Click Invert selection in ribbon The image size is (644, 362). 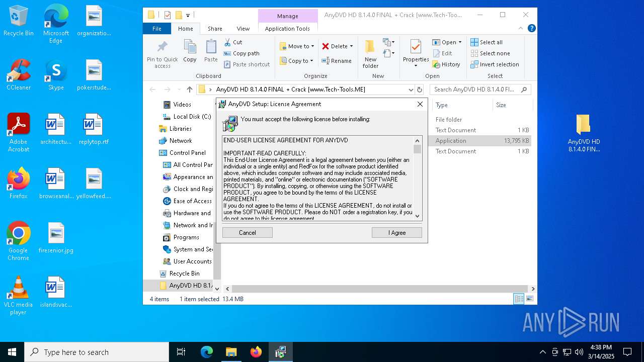(495, 64)
